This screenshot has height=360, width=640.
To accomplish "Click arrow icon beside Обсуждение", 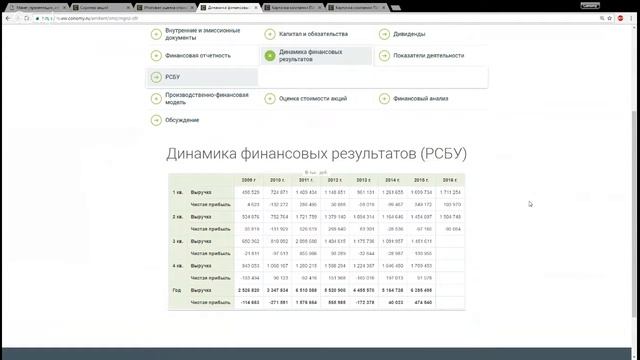I will coord(156,120).
